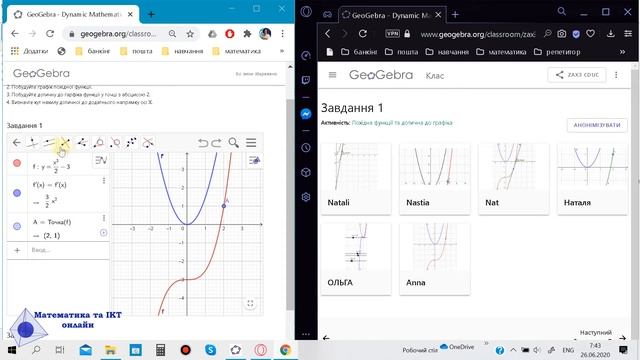Open Calculator from the taskbar
This screenshot has height=360, width=640.
160,350
